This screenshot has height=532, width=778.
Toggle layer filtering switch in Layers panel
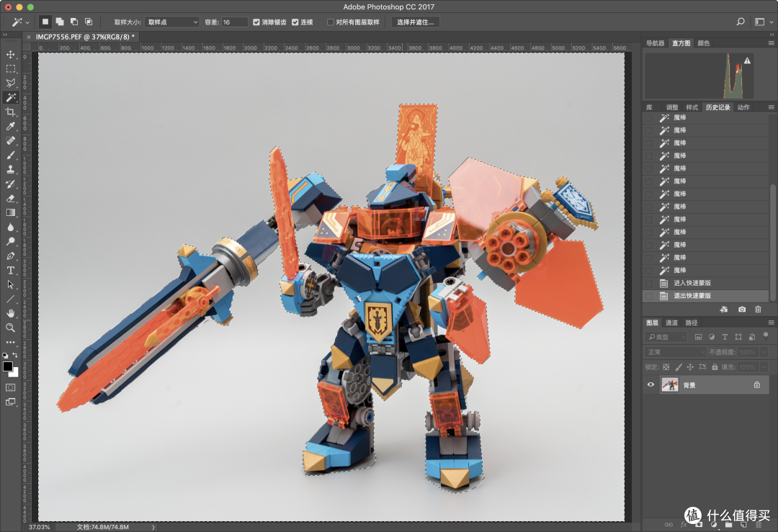pyautogui.click(x=766, y=335)
